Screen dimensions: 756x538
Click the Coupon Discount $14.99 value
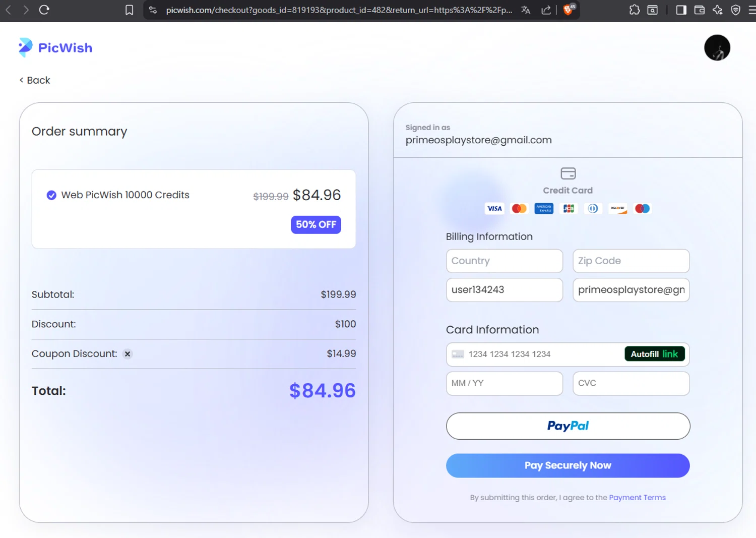pos(341,354)
